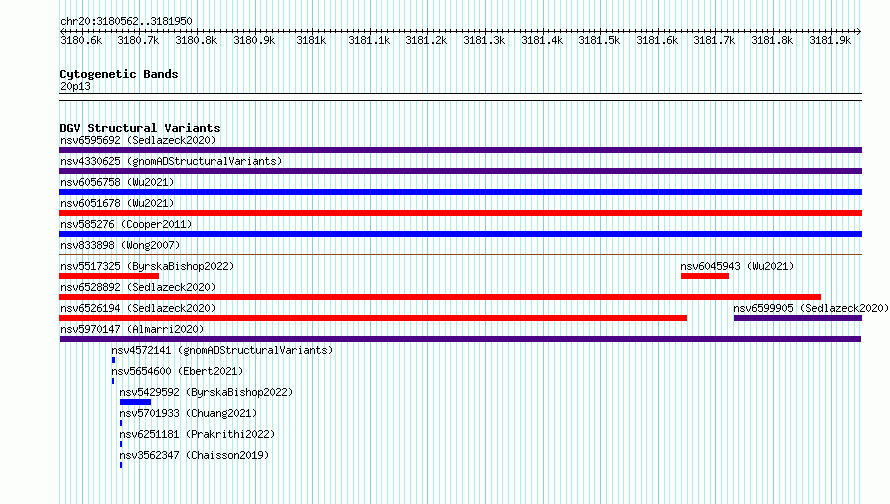
Task: Click the 3181.9k ruler tick label
Action: point(830,40)
